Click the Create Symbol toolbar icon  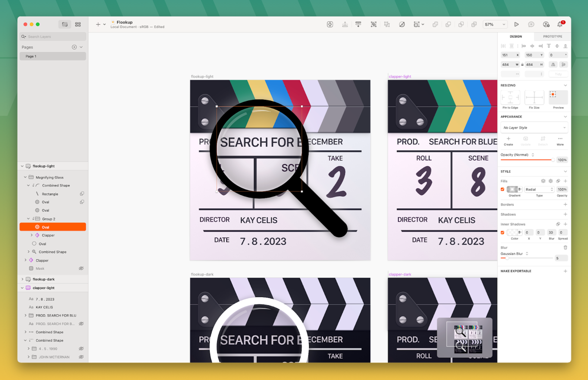[330, 24]
